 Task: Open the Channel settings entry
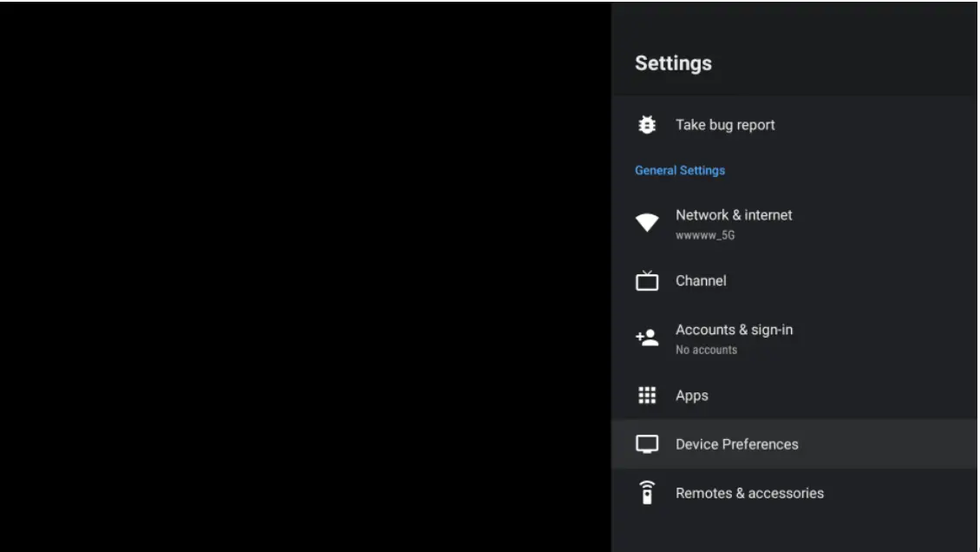coord(702,280)
